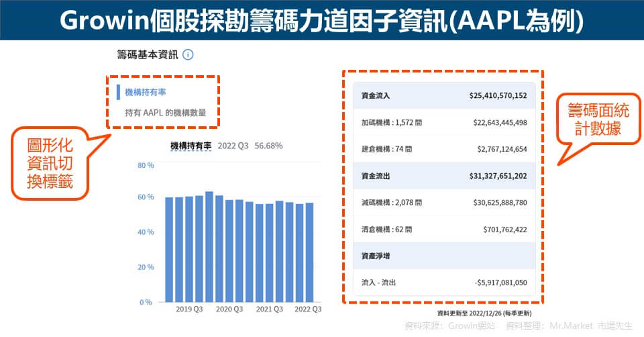Screen dimensions: 644x337
Task: Click the first bar in the chart
Action: pos(169,250)
